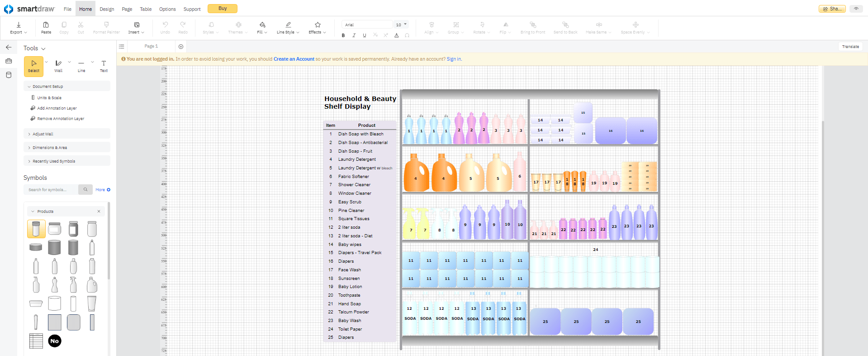This screenshot has width=868, height=356.
Task: Switch to the Page 1 tab
Action: (151, 46)
